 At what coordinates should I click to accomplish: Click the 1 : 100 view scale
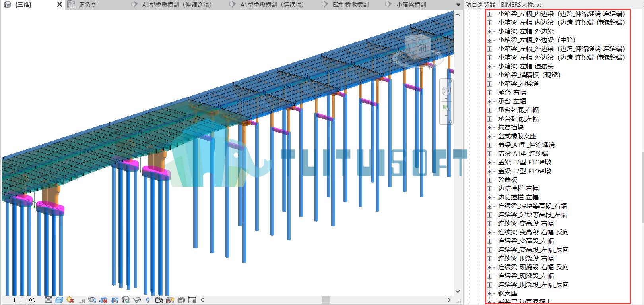coord(24,300)
